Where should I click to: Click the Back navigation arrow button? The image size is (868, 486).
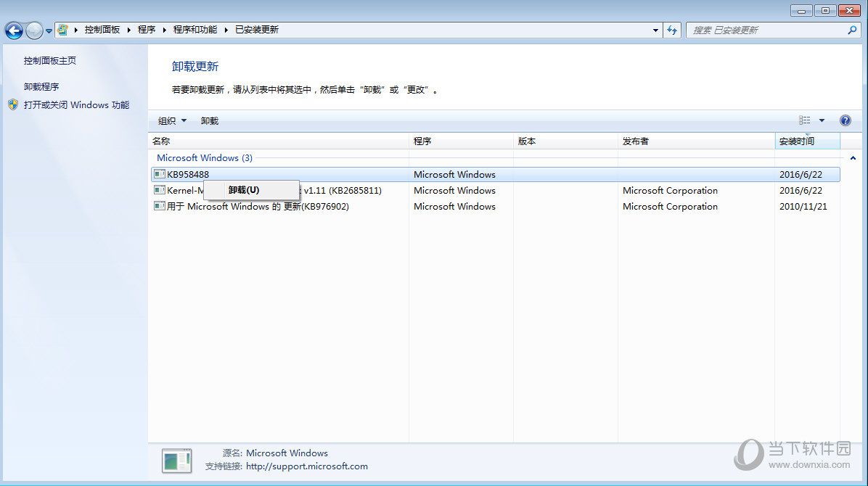click(14, 30)
